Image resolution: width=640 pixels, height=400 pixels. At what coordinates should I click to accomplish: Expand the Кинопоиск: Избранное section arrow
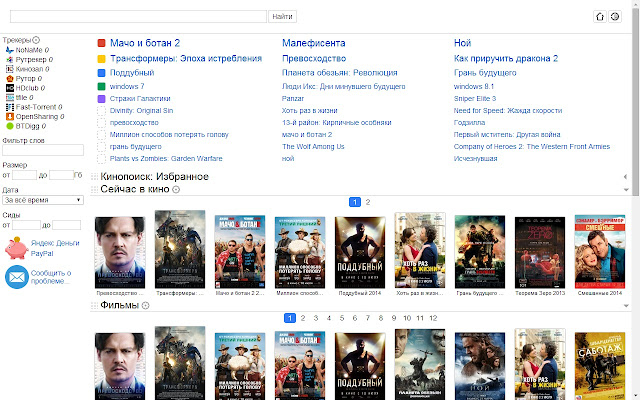pos(625,177)
